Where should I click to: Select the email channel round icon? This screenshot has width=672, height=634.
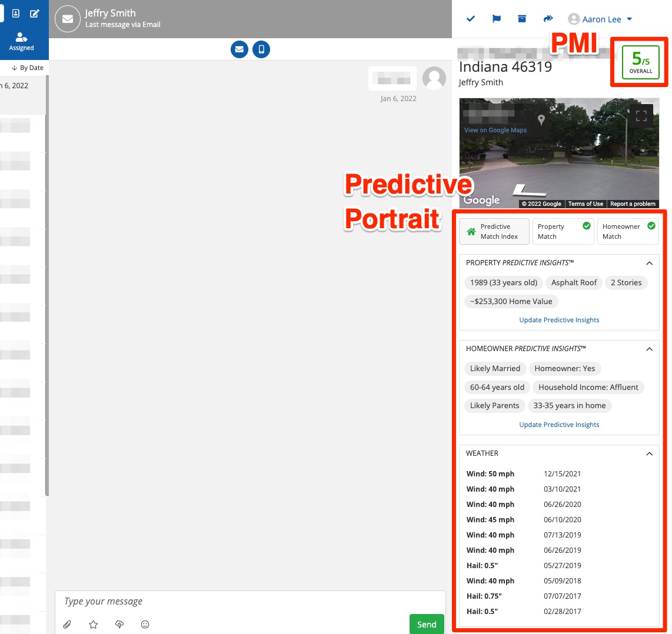point(239,49)
